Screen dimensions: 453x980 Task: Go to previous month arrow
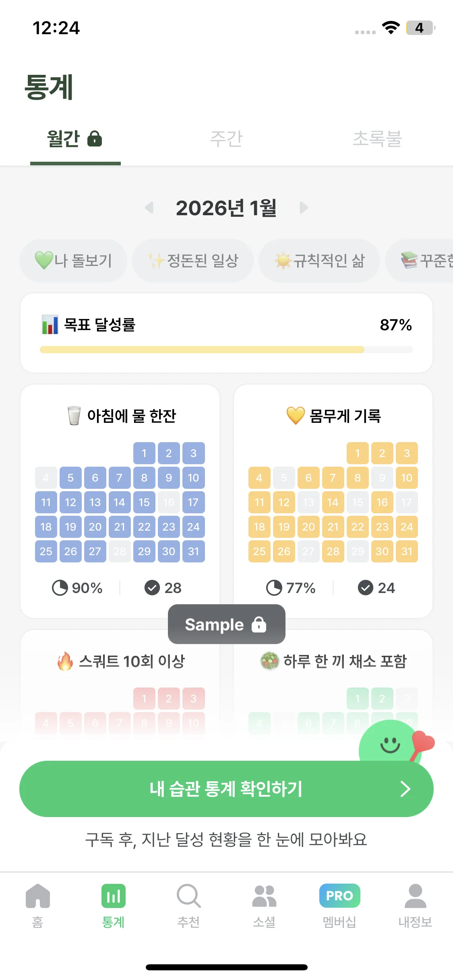[x=149, y=208]
